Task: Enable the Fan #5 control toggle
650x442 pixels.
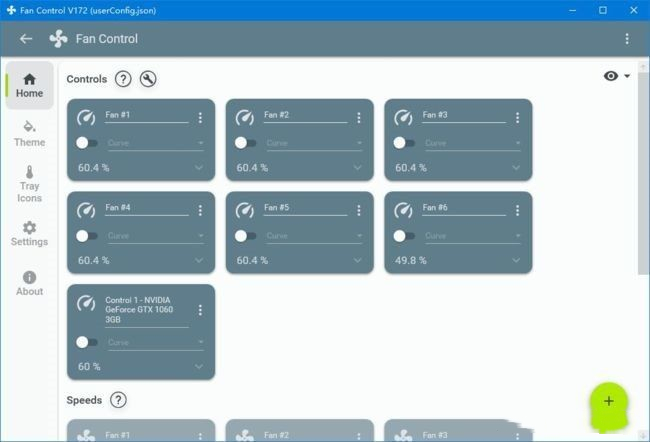Action: point(245,236)
